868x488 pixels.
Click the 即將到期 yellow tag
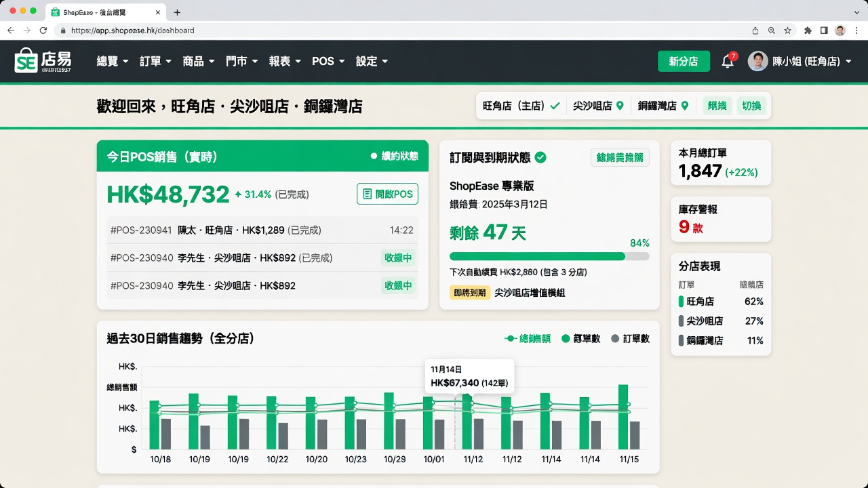point(469,293)
